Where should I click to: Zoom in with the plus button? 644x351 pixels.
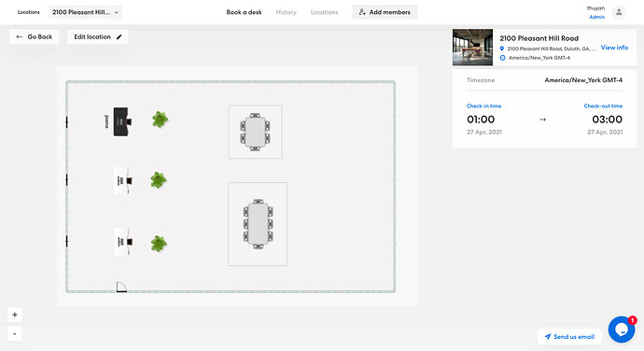click(15, 315)
